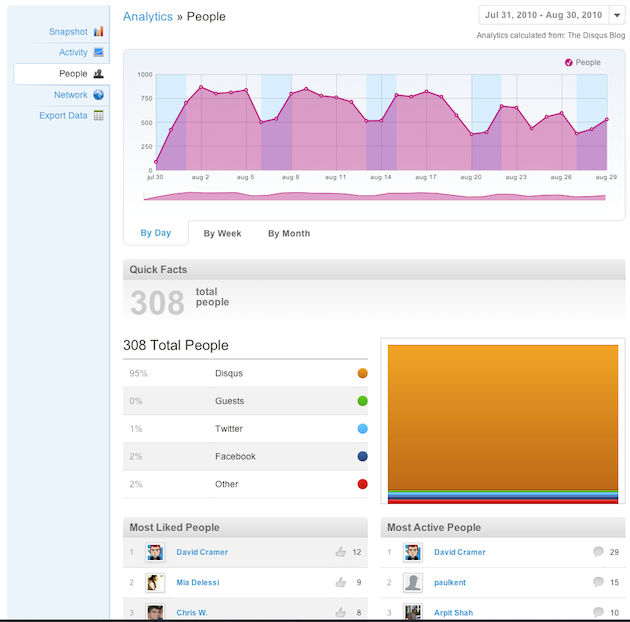Click the 'Most Liked People' header
Viewport: 630px width, 622px height.
point(174,527)
